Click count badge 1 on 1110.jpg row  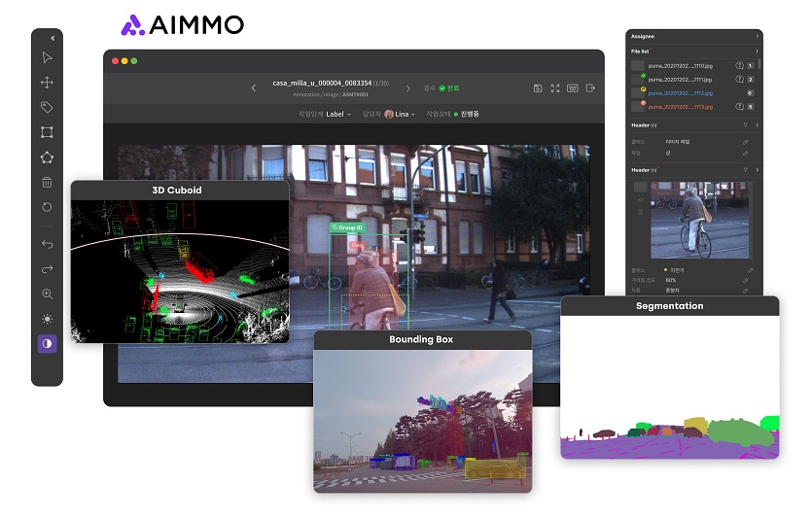751,66
